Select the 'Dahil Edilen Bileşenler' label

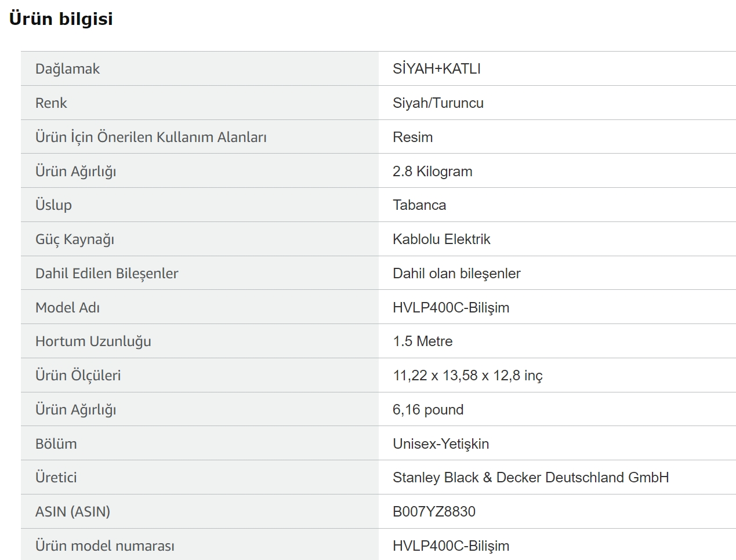point(107,274)
